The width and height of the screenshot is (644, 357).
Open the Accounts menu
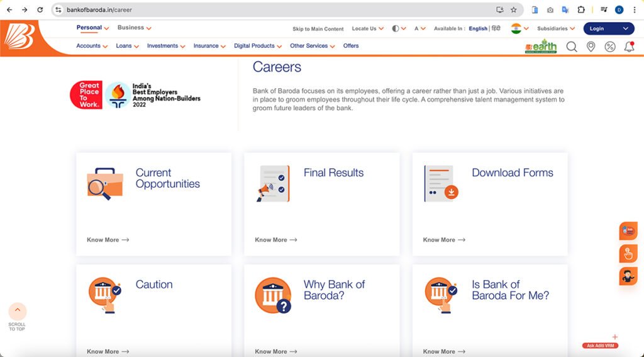[x=92, y=46]
